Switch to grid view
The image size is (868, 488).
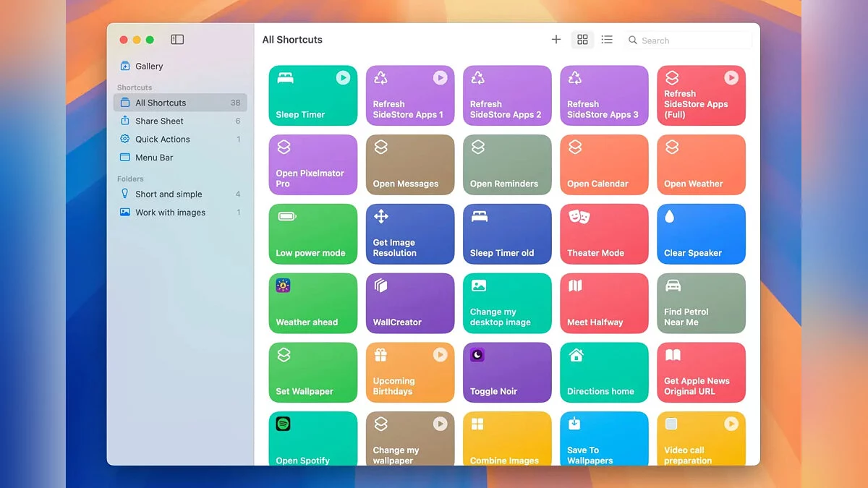click(x=582, y=40)
